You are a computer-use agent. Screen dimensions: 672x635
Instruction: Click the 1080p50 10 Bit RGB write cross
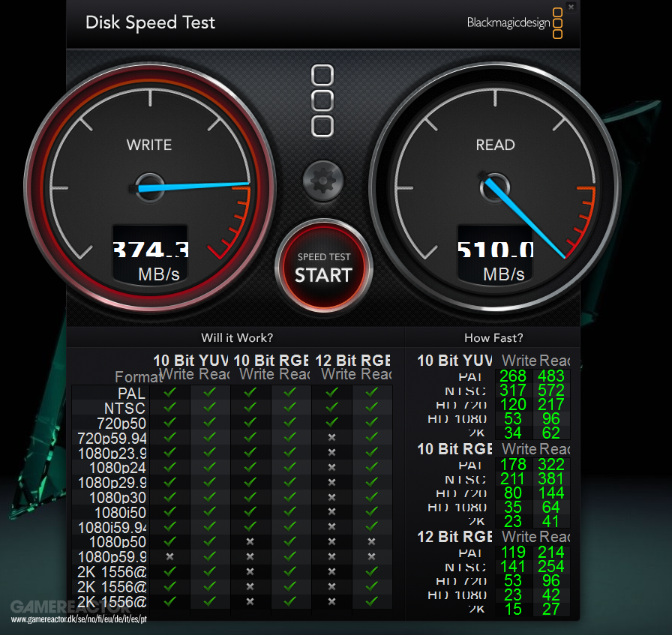click(x=250, y=541)
